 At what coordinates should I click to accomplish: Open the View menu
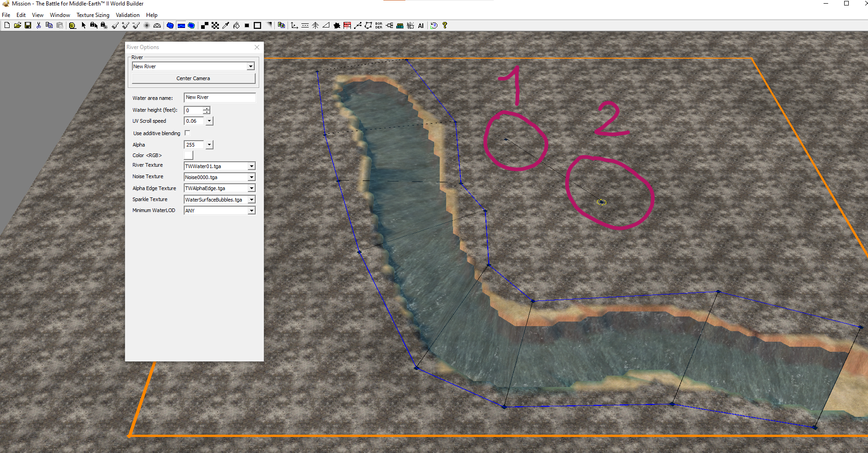(38, 15)
